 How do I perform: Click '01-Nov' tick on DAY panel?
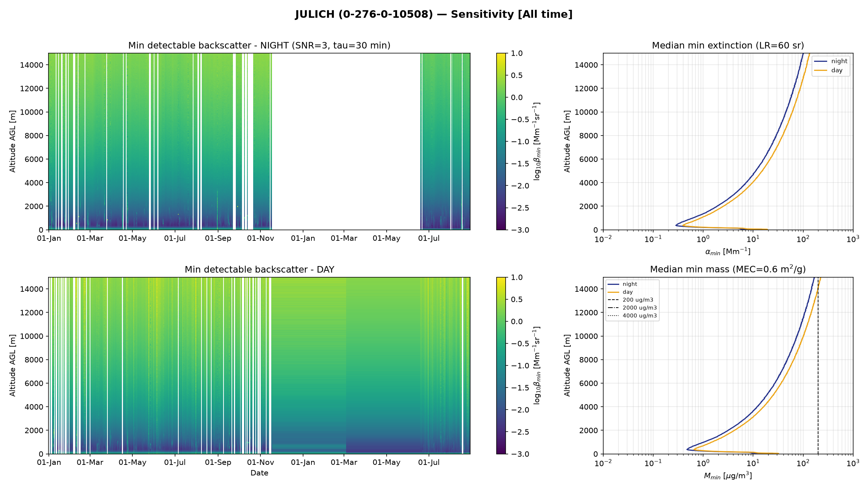pyautogui.click(x=261, y=463)
